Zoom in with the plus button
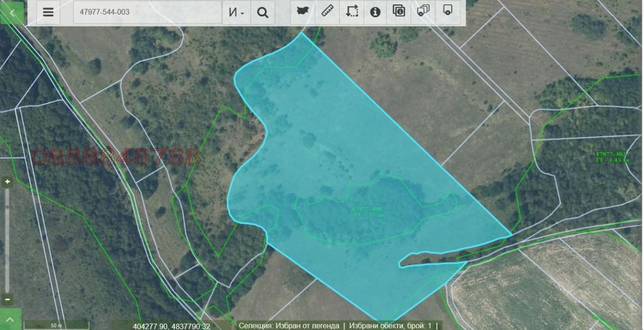 [7, 182]
